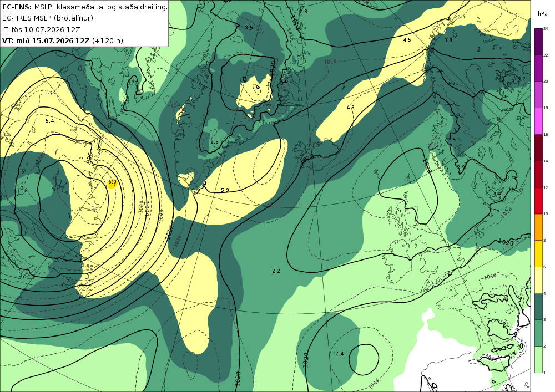This screenshot has height=392, width=555.
Task: Click the light green 1-2 hPa legend swatch
Action: tap(538, 359)
